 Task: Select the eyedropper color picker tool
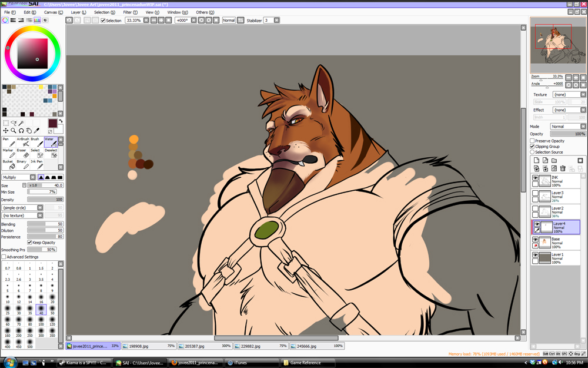click(x=36, y=131)
